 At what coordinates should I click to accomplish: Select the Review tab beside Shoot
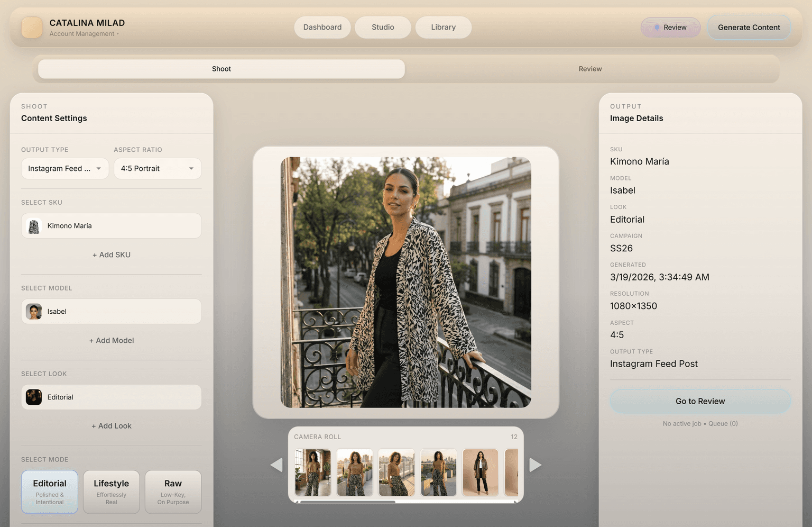pos(590,69)
